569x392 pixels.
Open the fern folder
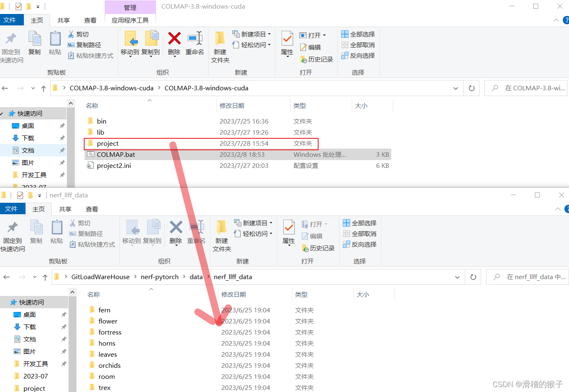[104, 309]
